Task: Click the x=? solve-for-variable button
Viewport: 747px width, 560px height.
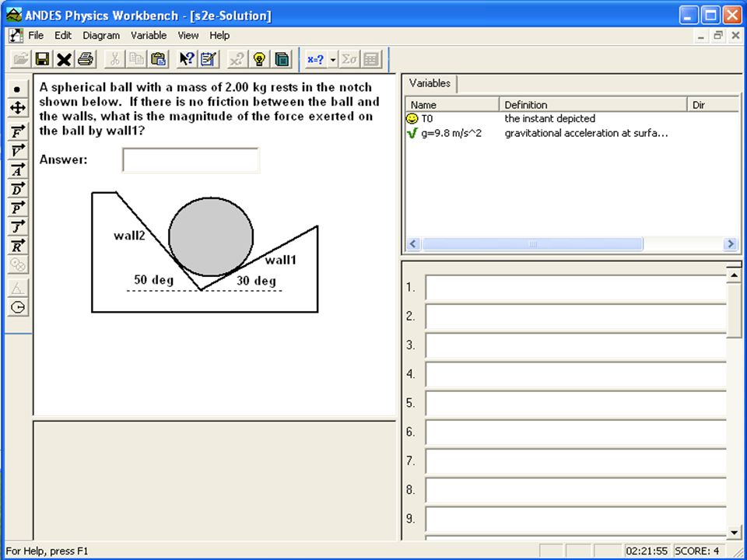Action: [315, 60]
